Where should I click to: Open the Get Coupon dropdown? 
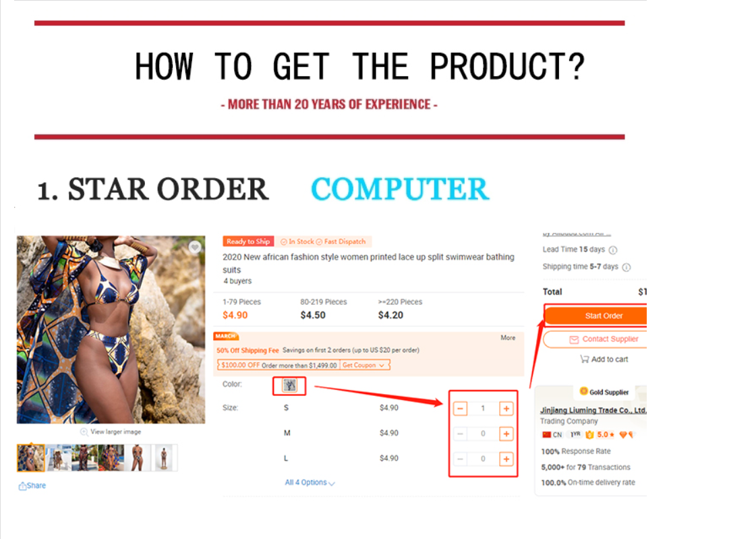[x=364, y=366]
